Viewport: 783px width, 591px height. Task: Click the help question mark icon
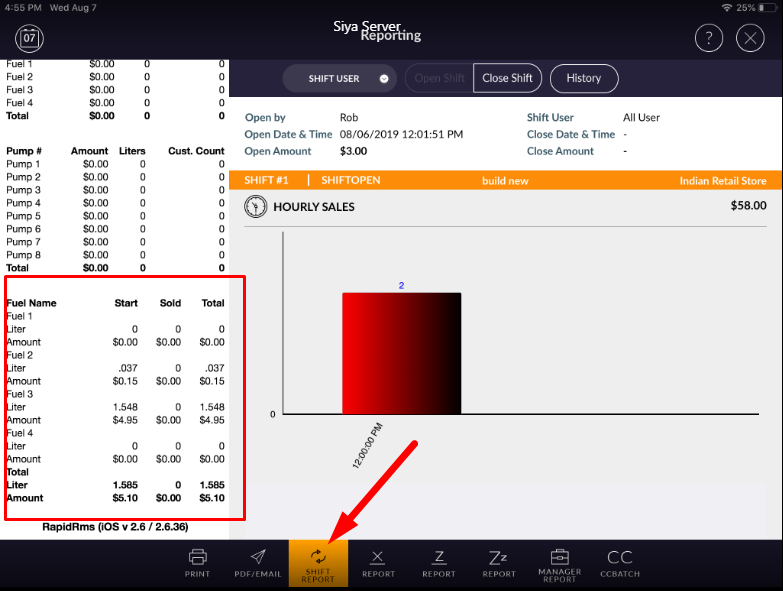point(709,38)
